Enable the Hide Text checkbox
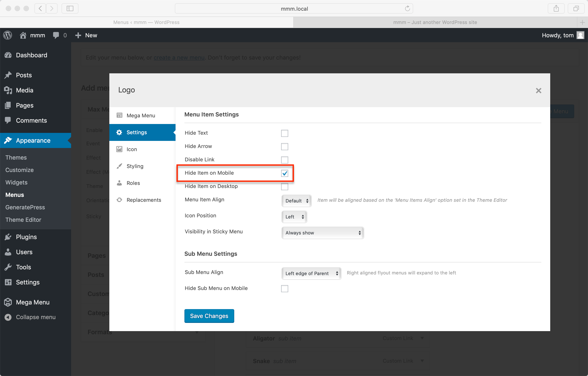This screenshot has height=376, width=588. [284, 133]
